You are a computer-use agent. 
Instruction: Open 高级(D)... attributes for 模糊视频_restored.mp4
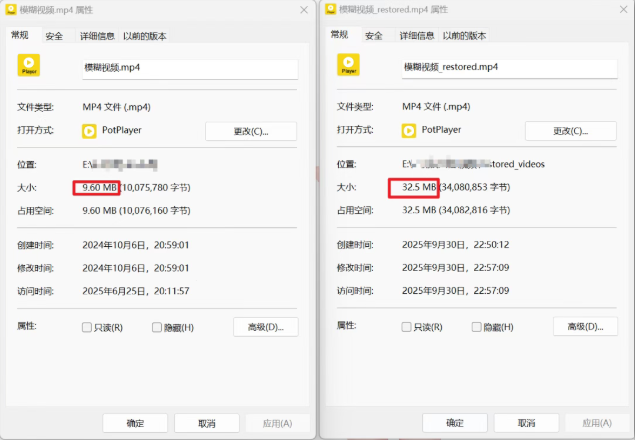coord(585,327)
